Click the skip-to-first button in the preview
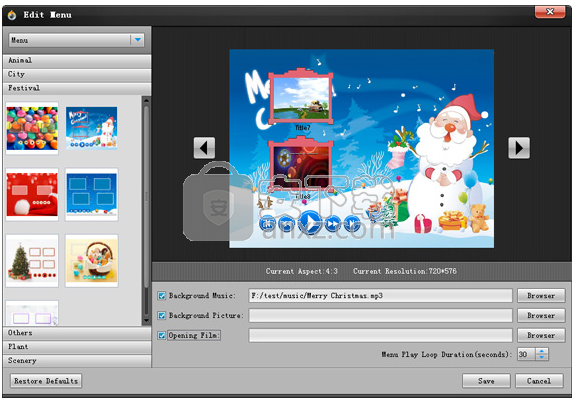Viewport: 583px width, 406px height. click(x=267, y=224)
